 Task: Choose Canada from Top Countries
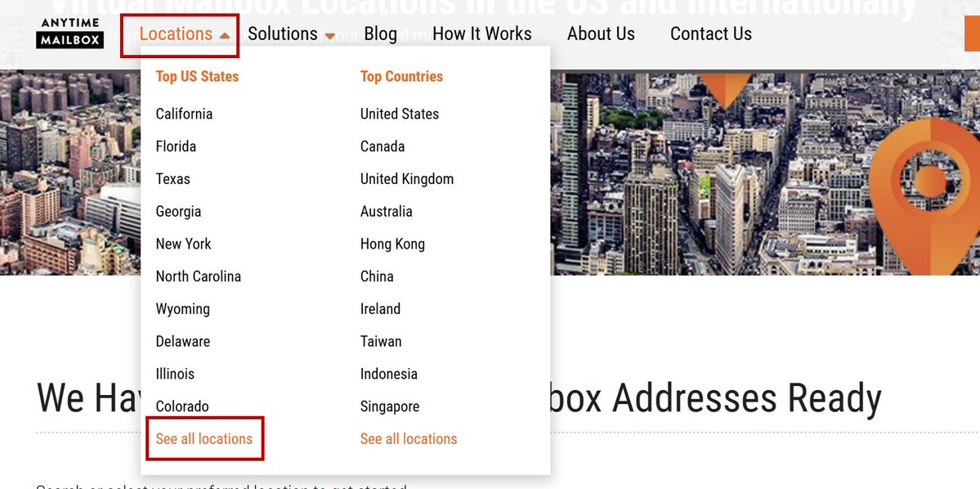[x=382, y=146]
